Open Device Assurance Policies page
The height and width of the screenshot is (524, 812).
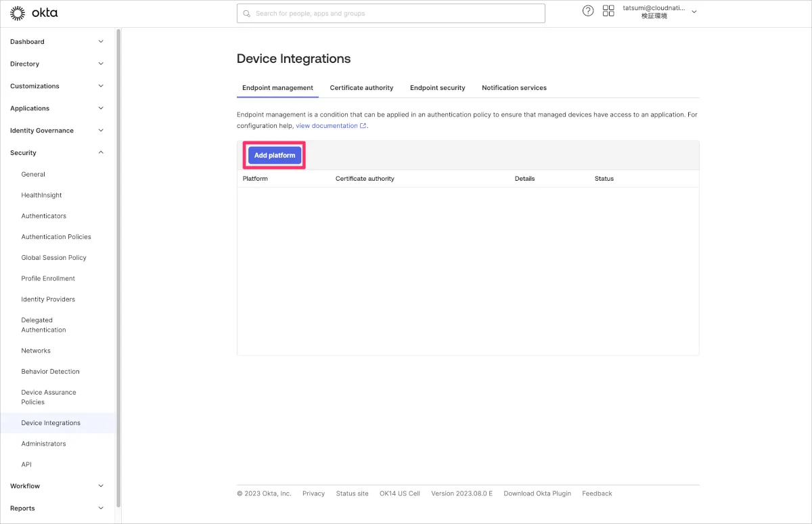pos(48,397)
